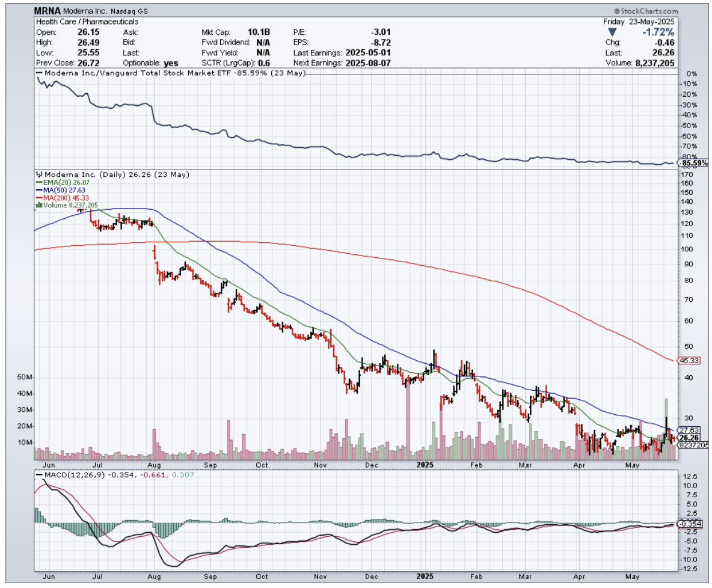The height and width of the screenshot is (588, 712).
Task: Click the Aug label on time axis
Action: click(154, 465)
